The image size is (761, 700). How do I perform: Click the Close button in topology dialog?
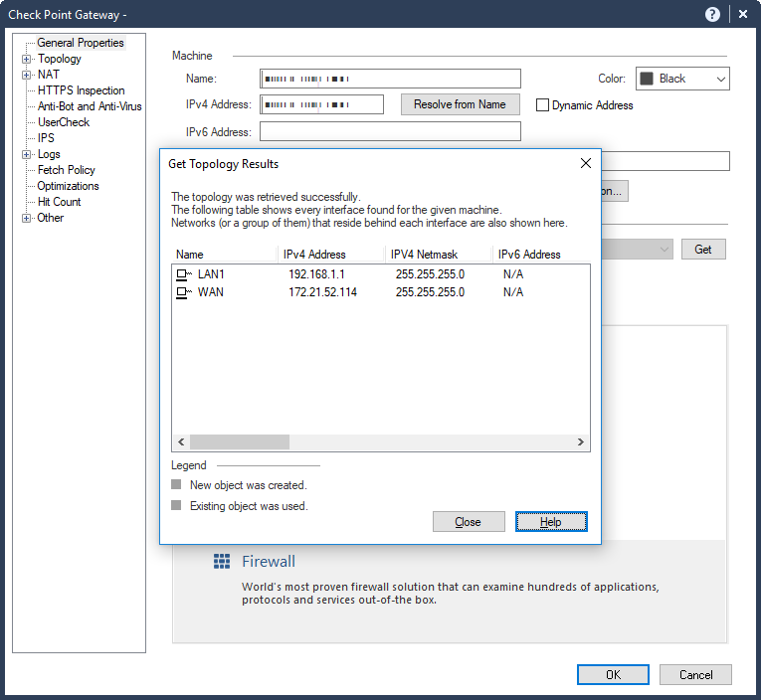click(469, 522)
